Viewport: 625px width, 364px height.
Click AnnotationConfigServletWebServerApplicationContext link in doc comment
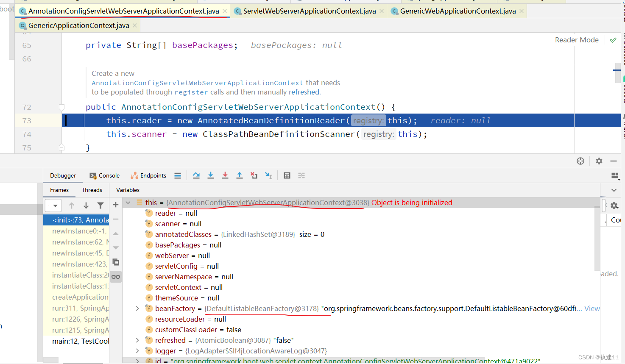click(198, 83)
